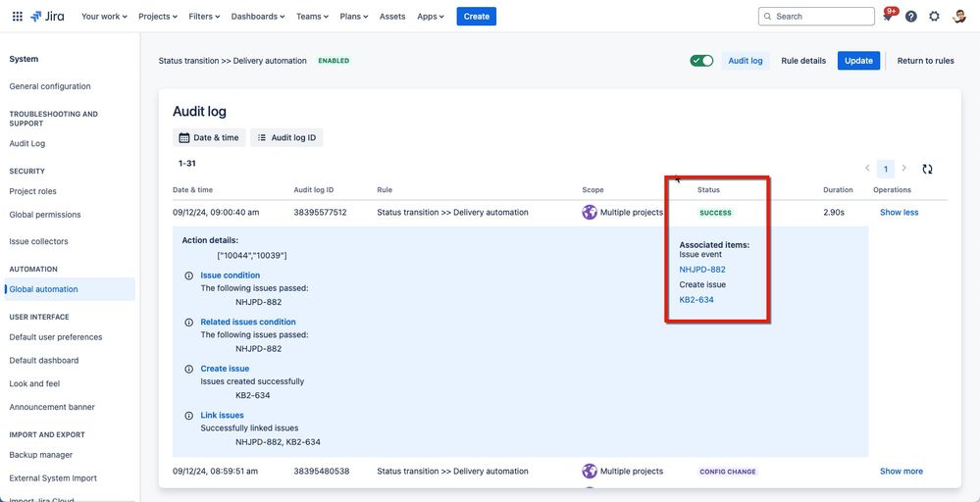
Task: Switch to the Audit log tab
Action: tap(746, 61)
